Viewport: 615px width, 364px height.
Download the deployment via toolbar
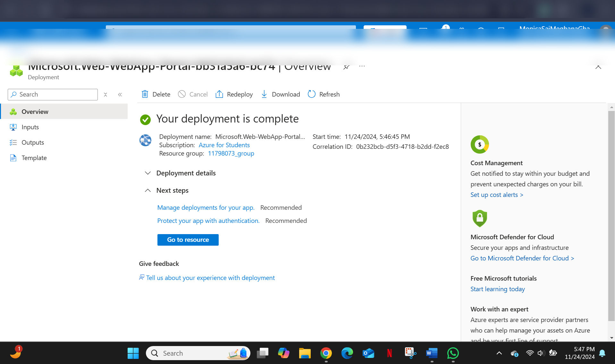281,94
